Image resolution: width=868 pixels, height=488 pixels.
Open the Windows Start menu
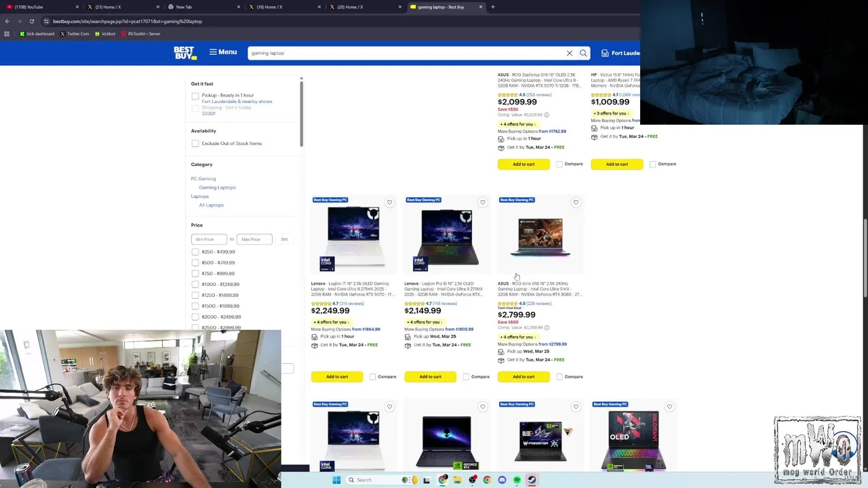336,480
